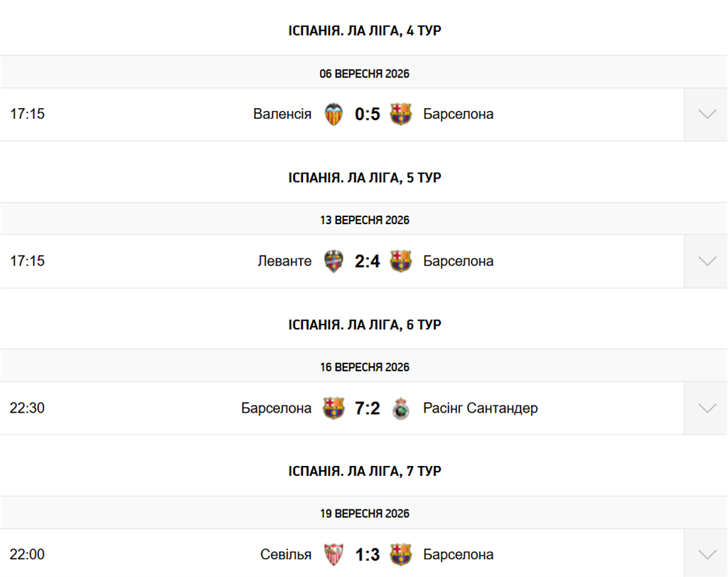
Task: Click Barcelona crest in Valencia match row
Action: click(401, 115)
